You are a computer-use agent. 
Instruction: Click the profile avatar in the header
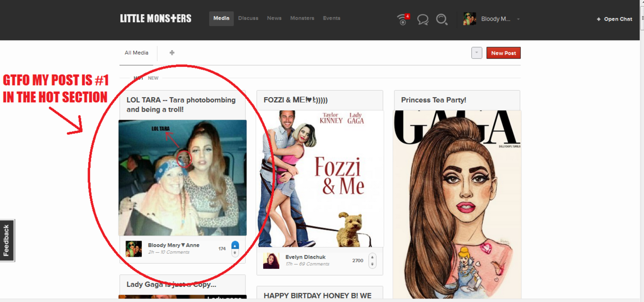[x=469, y=19]
